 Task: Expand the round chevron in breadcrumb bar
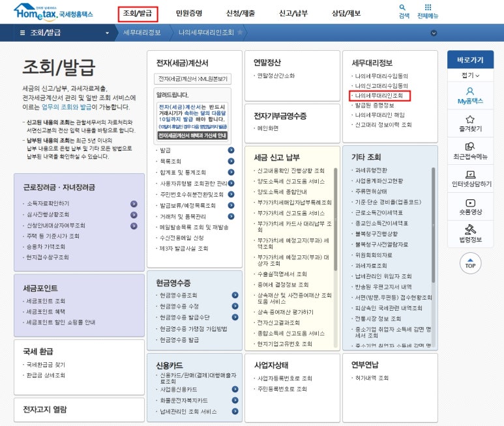click(434, 33)
